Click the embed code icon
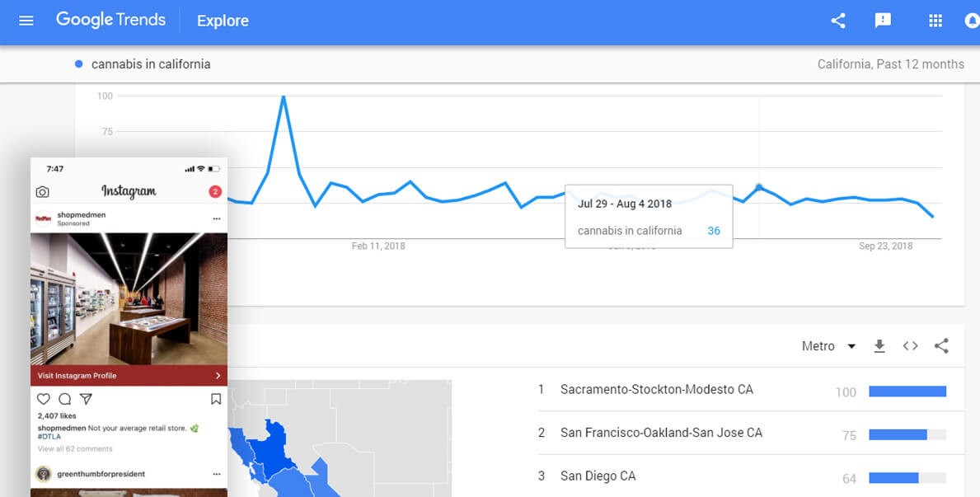Screen dimensions: 980x497 pos(910,346)
